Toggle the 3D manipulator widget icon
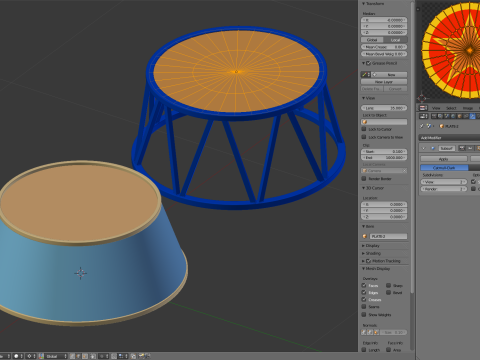Image resolution: width=480 pixels, height=360 pixels. coord(41,356)
